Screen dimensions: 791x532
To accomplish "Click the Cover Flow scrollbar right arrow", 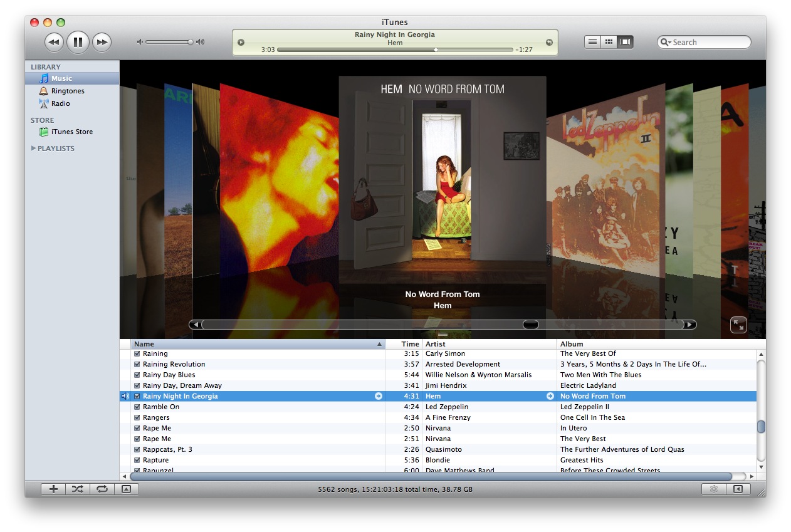I will 689,325.
